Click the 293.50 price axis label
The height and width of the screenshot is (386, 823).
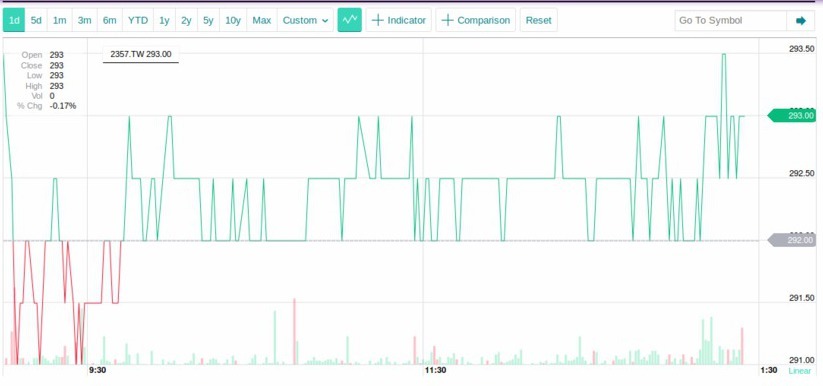[802, 49]
